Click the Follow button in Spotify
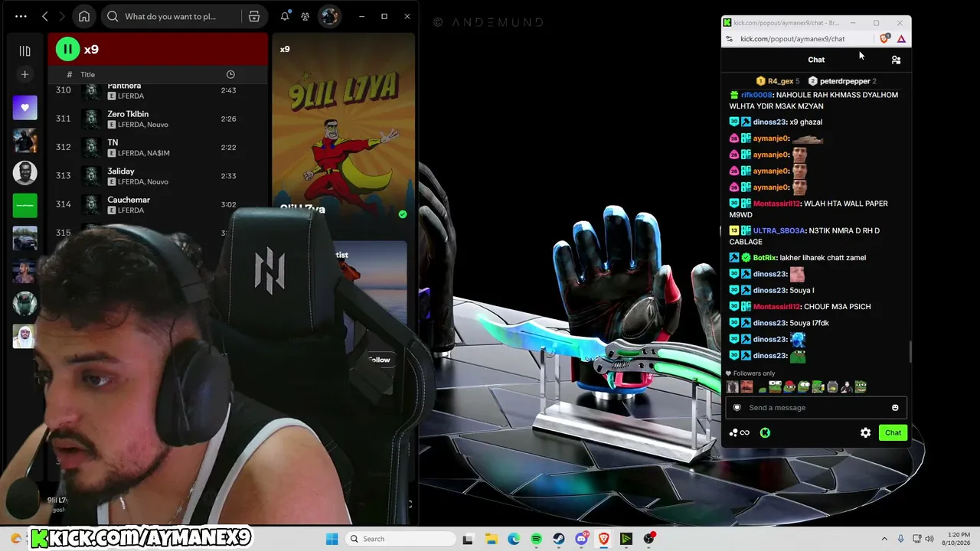This screenshot has height=551, width=980. point(379,360)
